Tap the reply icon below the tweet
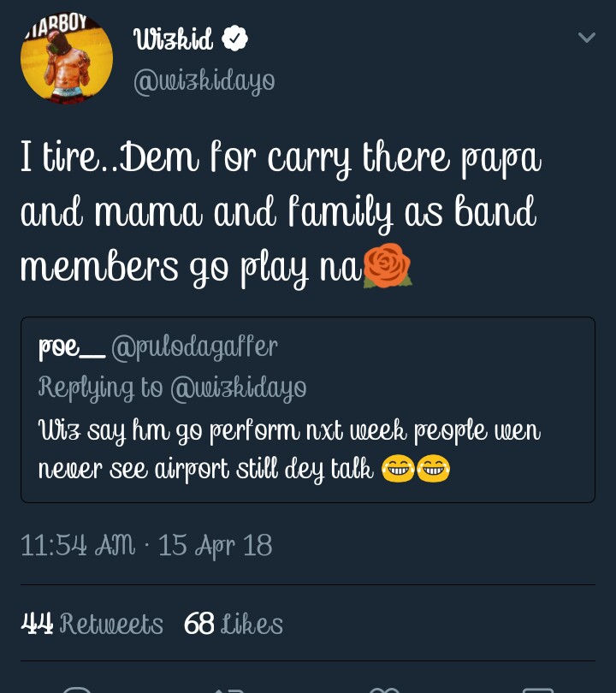Viewport: 616px width, 693px height. pos(77,687)
